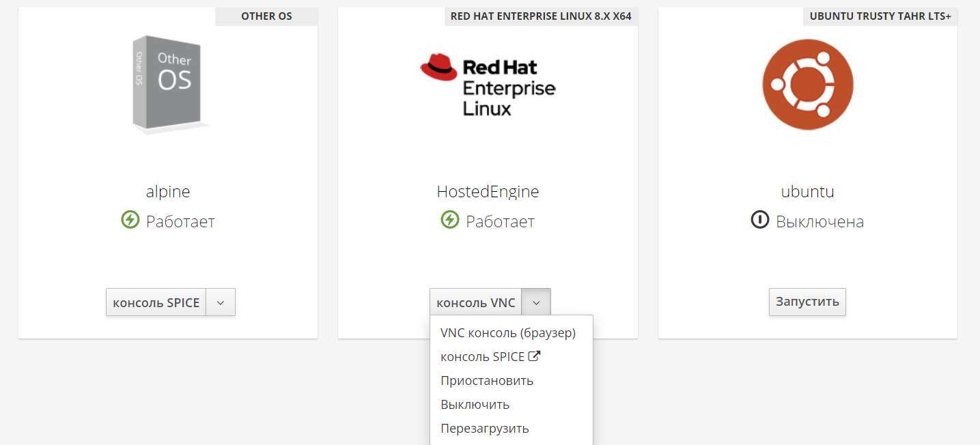Select Перезагрузить menu entry
The height and width of the screenshot is (445, 980).
[512, 429]
